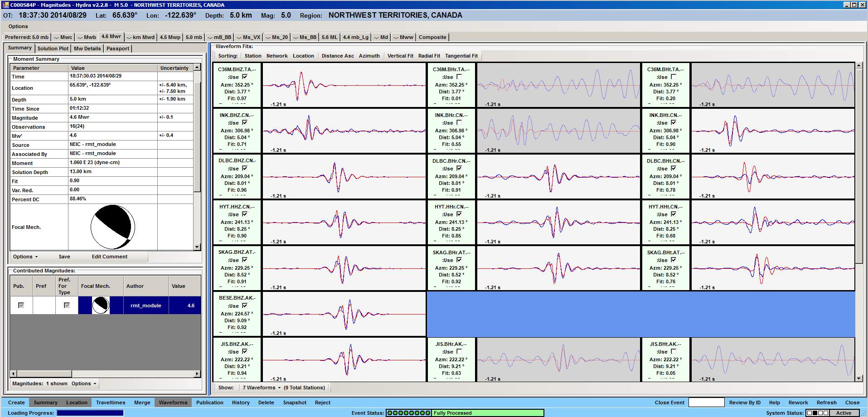868x417 pixels.
Task: Toggle the Pub. checkbox for rmt_module
Action: [21, 305]
